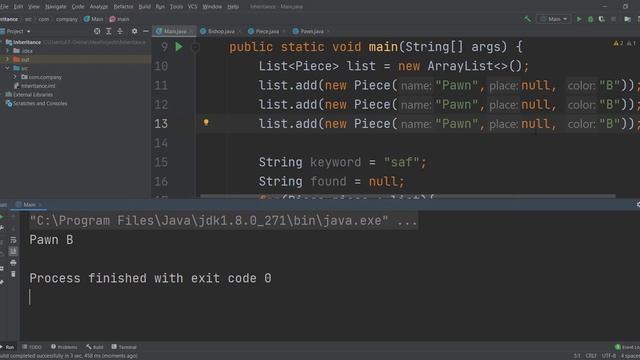640x360 pixels.
Task: Open the Build menu
Action: pos(144,7)
